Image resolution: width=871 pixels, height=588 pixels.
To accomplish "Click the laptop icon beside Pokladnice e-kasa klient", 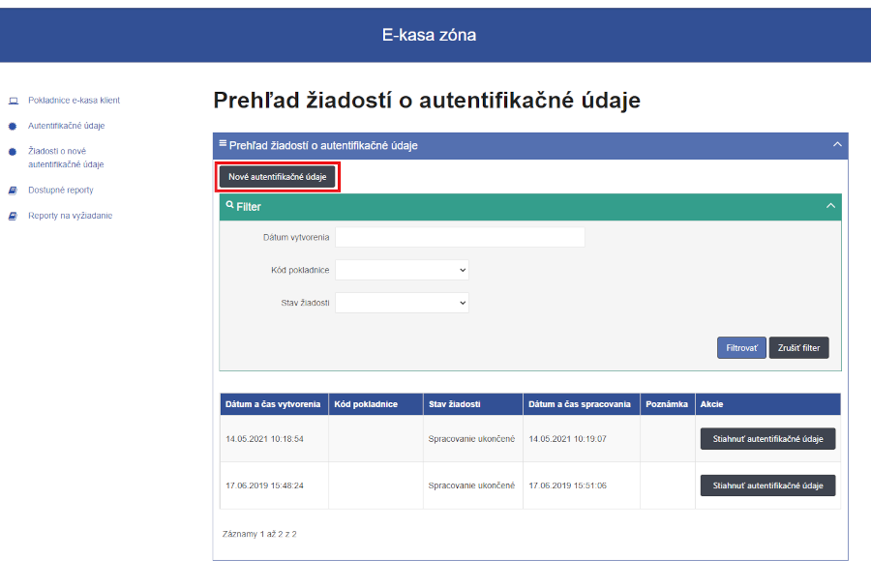I will coord(14,101).
